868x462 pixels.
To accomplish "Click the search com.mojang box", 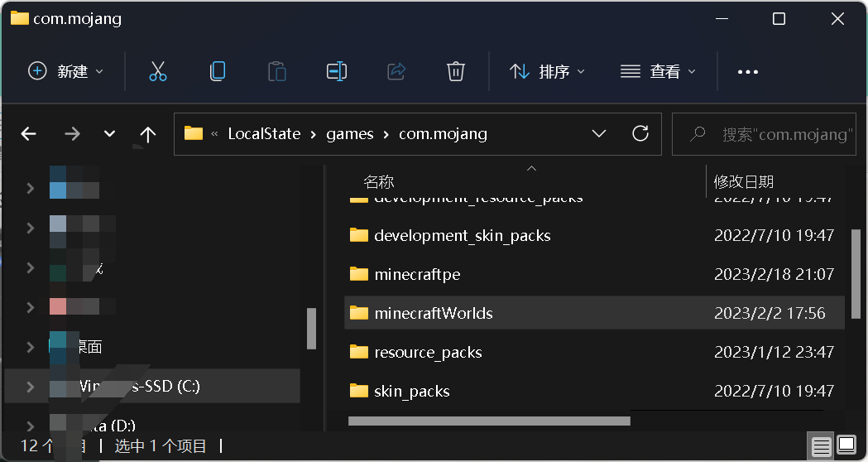I will pos(764,134).
